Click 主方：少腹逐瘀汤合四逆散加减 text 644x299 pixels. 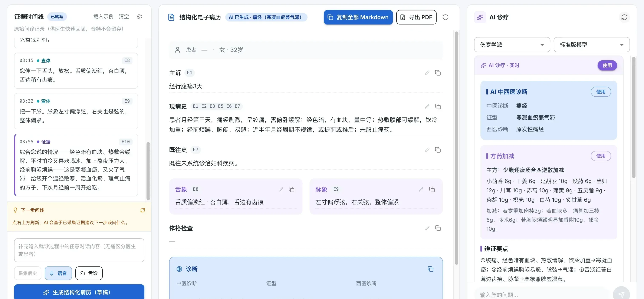click(x=525, y=170)
